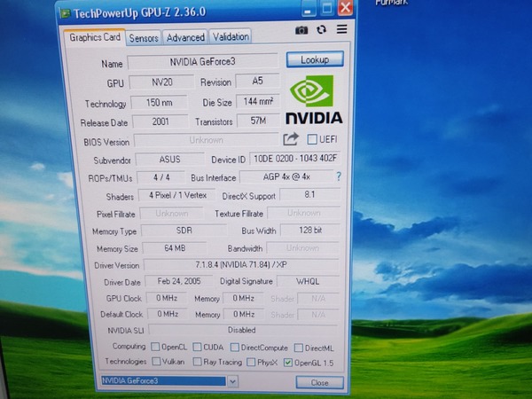The height and width of the screenshot is (399, 532).
Task: Click the Lookup button
Action: click(x=315, y=59)
